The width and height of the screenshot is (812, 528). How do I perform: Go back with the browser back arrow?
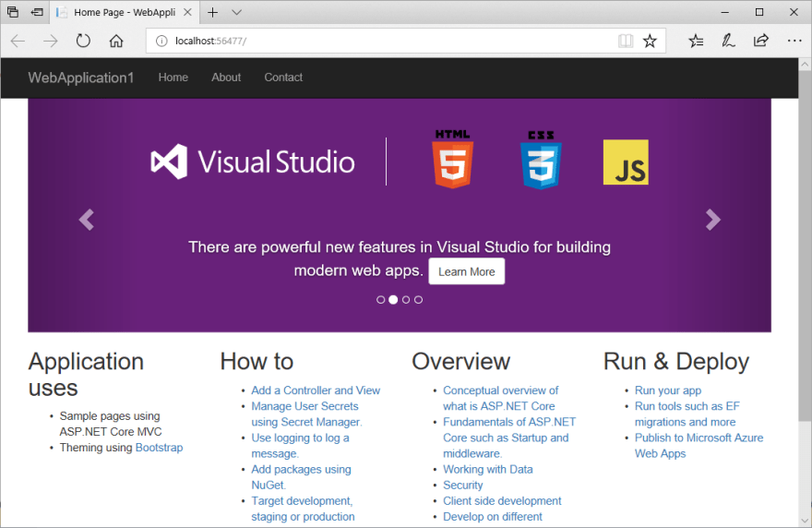click(x=18, y=41)
